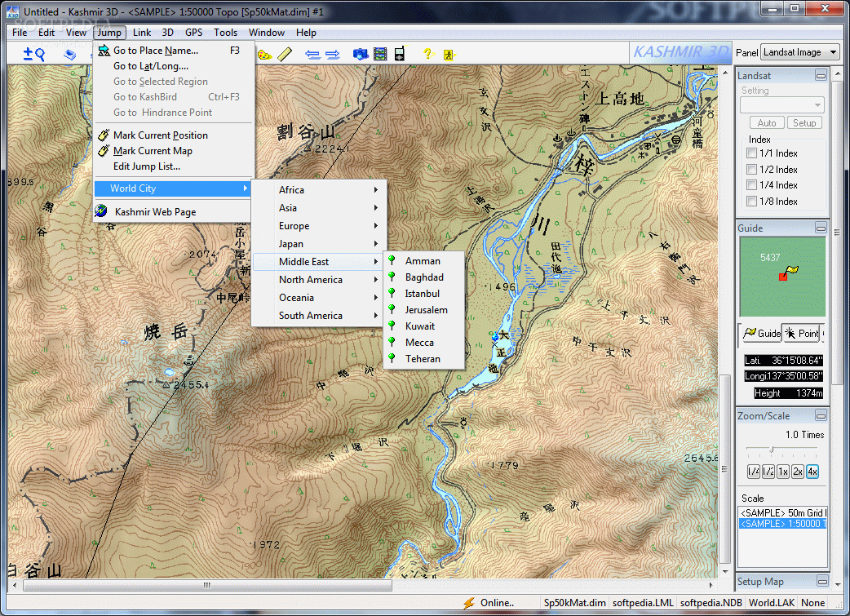Image resolution: width=850 pixels, height=616 pixels.
Task: Click the camera snapshot toolbar icon
Action: (361, 54)
